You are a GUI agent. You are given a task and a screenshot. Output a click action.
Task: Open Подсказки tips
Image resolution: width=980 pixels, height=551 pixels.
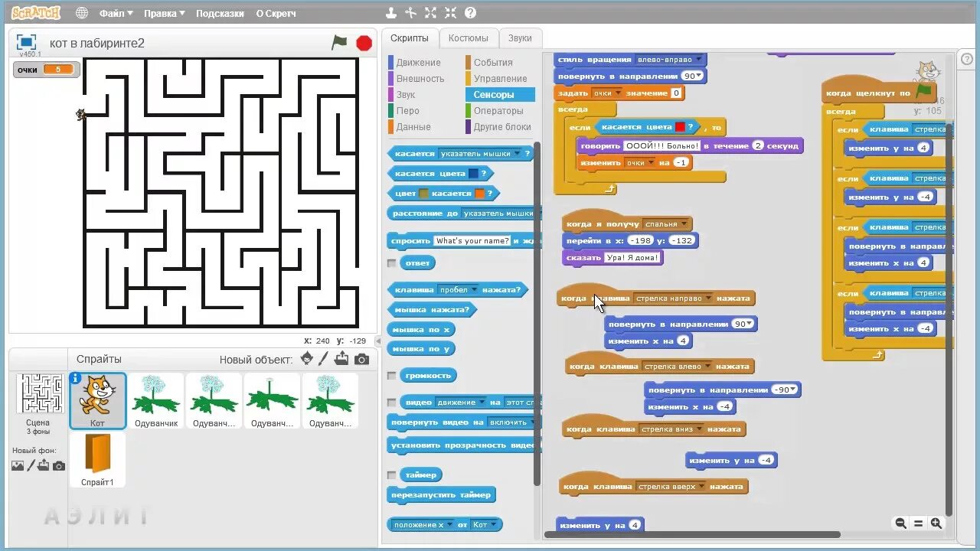tap(220, 13)
